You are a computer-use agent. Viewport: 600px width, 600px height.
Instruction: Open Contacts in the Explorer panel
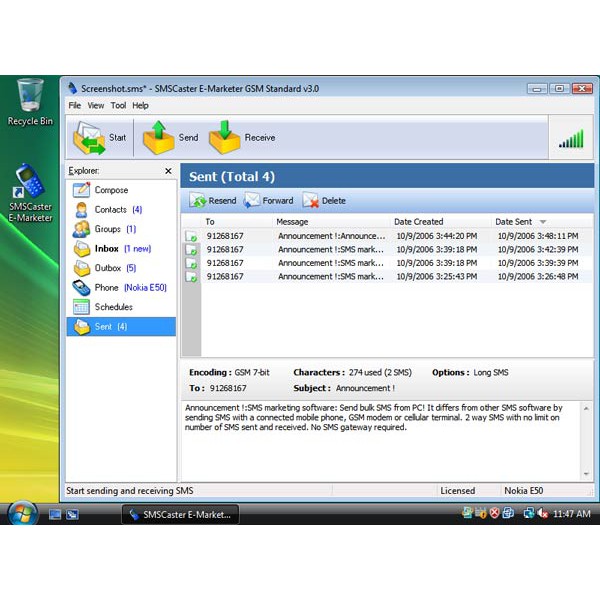click(81, 210)
